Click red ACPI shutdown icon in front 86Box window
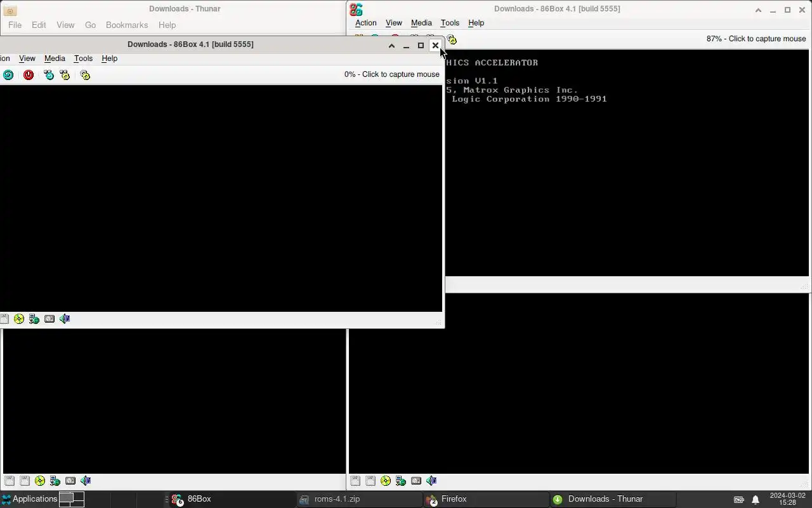The width and height of the screenshot is (812, 508). click(29, 75)
